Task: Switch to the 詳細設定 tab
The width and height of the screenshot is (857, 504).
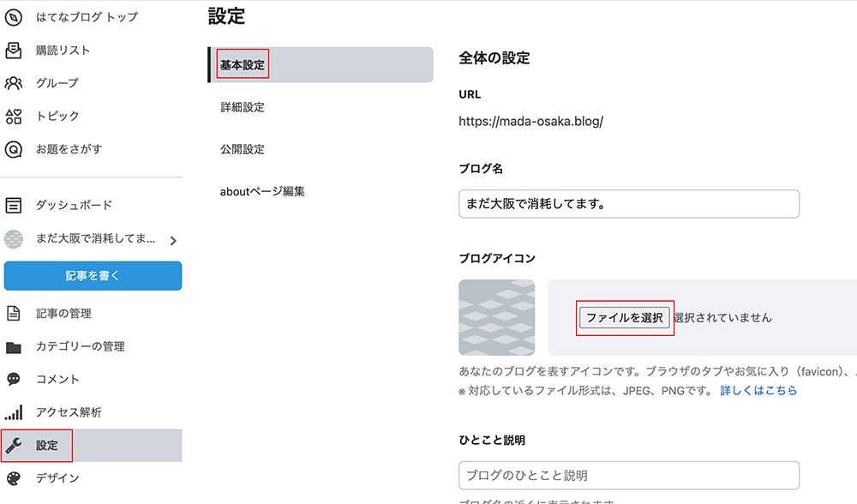Action: 244,107
